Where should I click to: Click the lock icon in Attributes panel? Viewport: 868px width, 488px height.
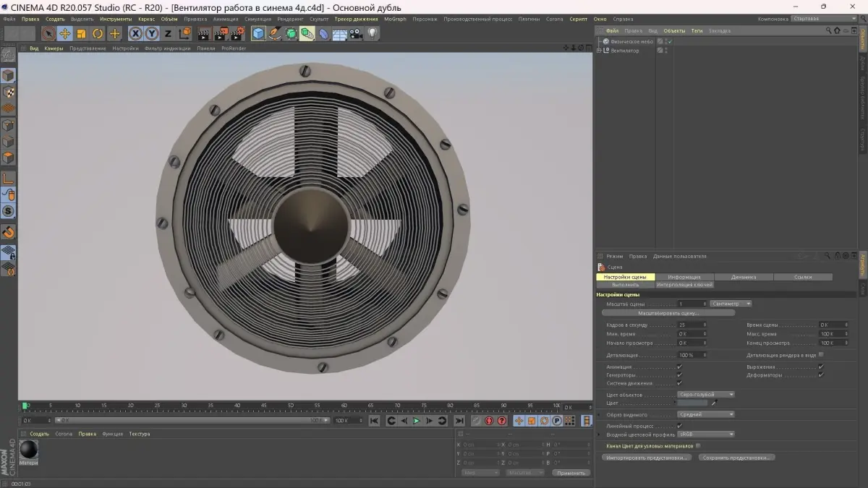[838, 256]
